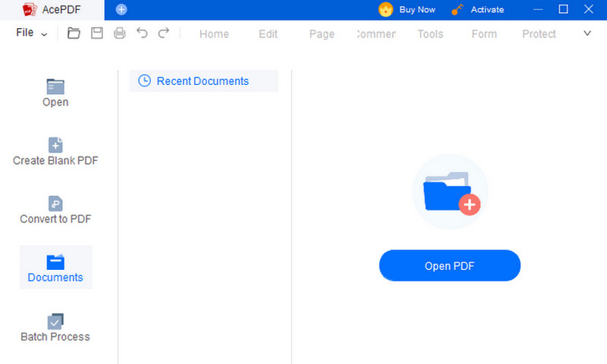Switch to the Form tab
The height and width of the screenshot is (364, 607).
(484, 34)
